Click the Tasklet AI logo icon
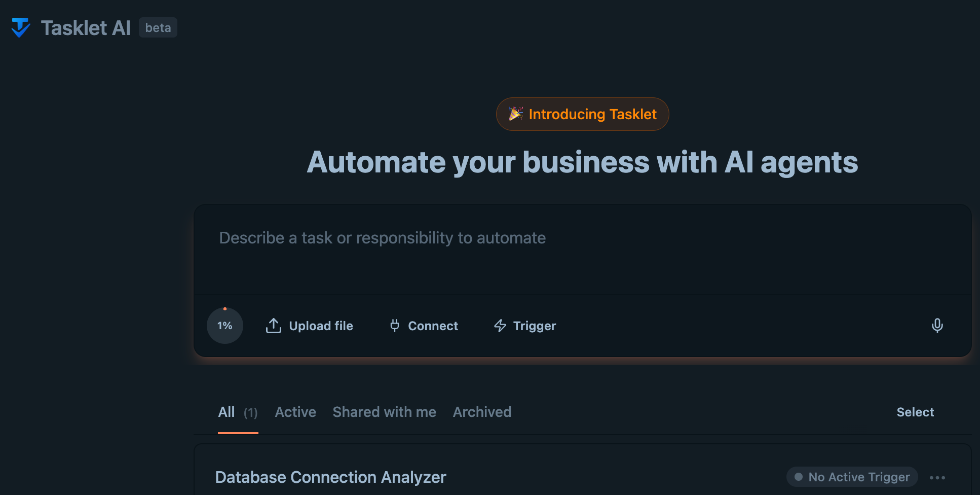Image resolution: width=980 pixels, height=495 pixels. click(20, 27)
